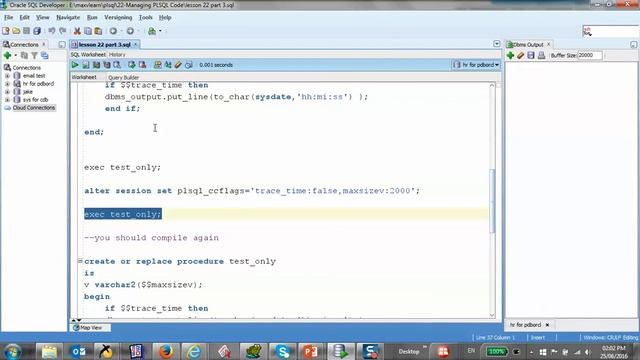Viewport: 640px width, 360px height.
Task: Expand the email test connection node
Action: click(x=7, y=76)
